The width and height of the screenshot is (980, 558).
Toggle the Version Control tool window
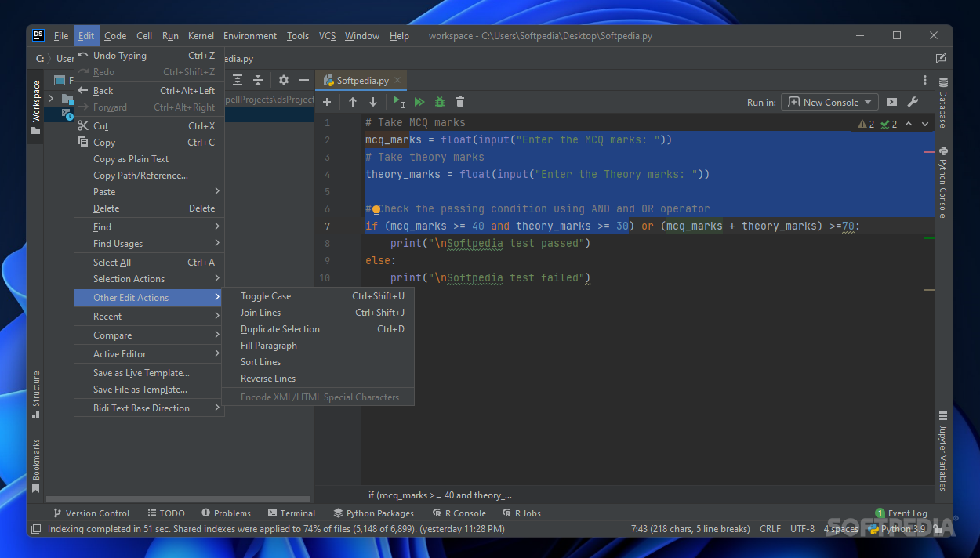91,513
